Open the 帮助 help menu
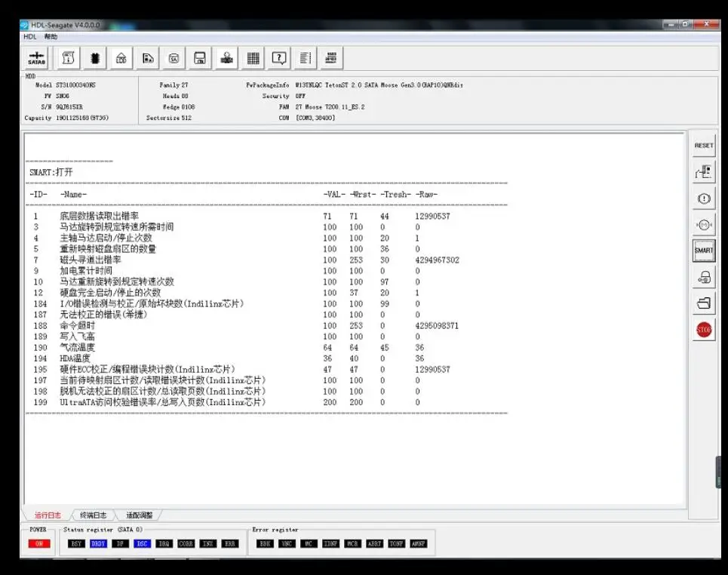Screen dimensions: 728x575 [51, 37]
